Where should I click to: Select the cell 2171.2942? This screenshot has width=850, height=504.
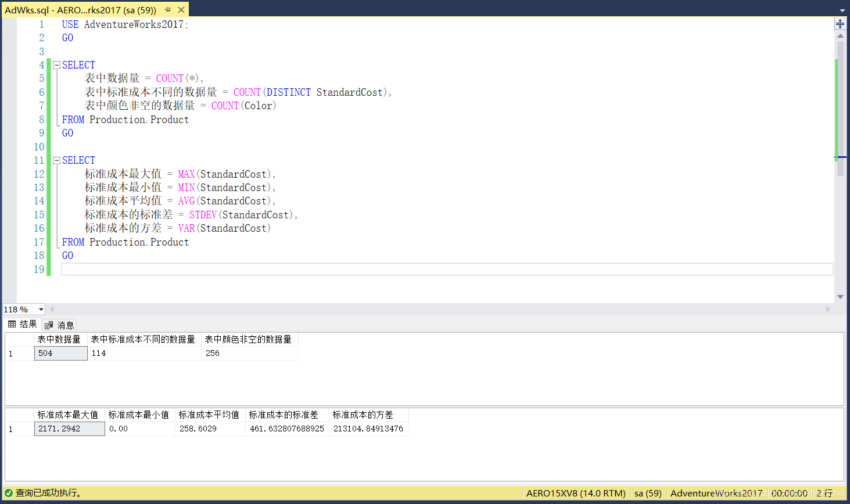pyautogui.click(x=69, y=429)
